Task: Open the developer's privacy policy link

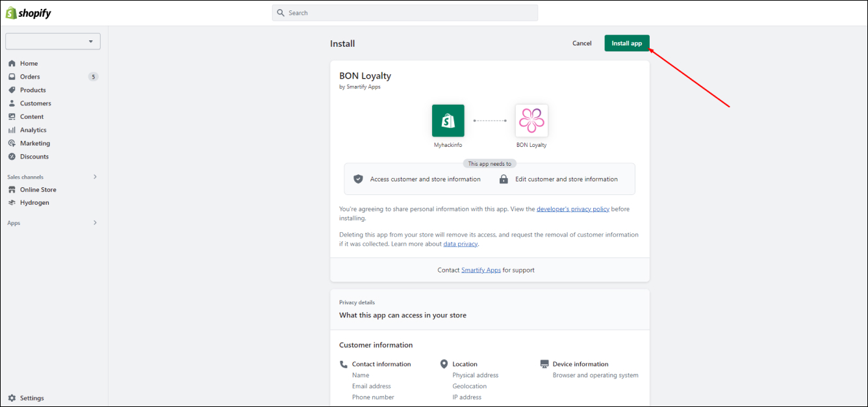Action: coord(573,209)
